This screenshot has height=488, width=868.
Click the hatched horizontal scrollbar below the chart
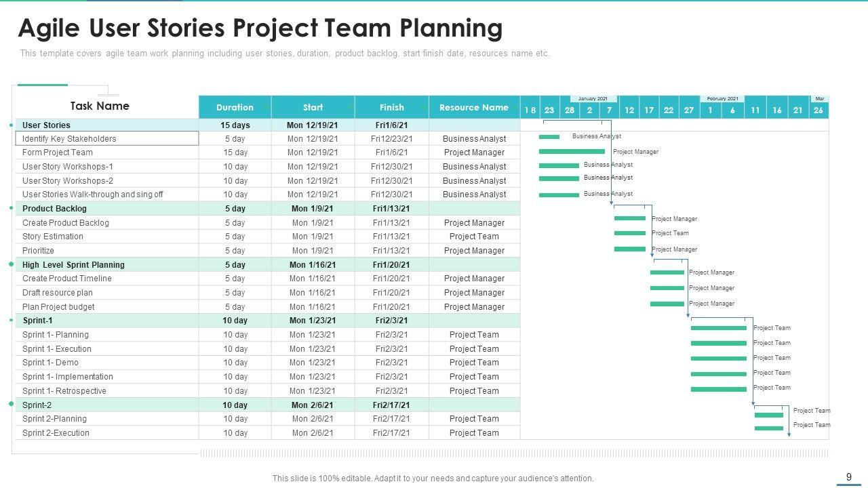513,453
